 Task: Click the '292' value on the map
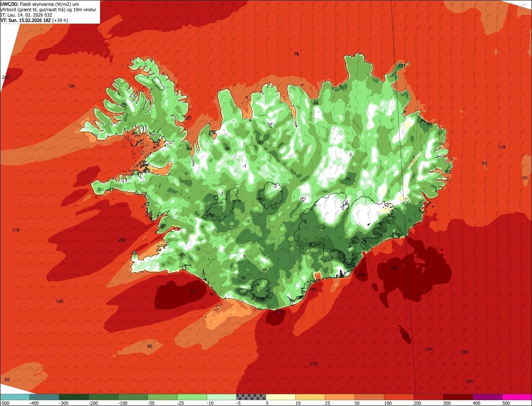click(x=122, y=240)
